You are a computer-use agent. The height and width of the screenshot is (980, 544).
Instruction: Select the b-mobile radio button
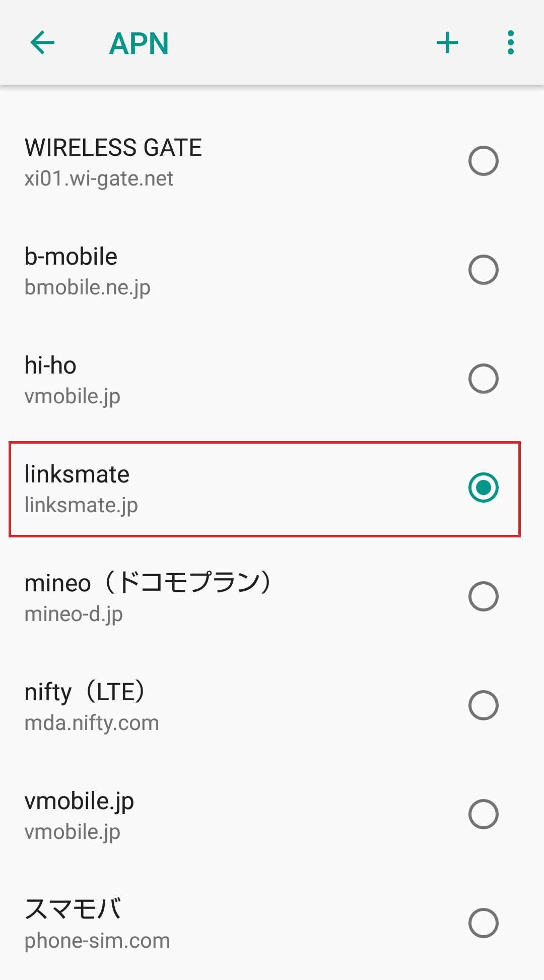484,270
